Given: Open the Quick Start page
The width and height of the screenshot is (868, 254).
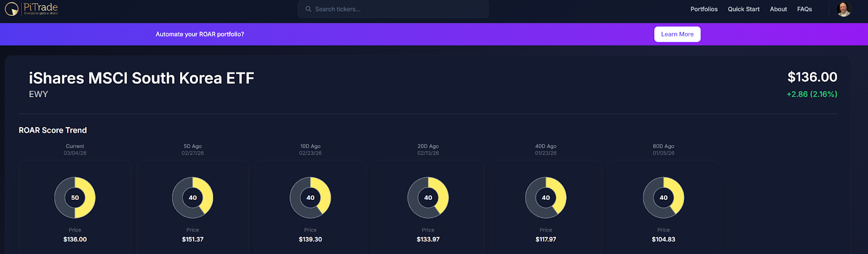Looking at the screenshot, I should point(743,9).
